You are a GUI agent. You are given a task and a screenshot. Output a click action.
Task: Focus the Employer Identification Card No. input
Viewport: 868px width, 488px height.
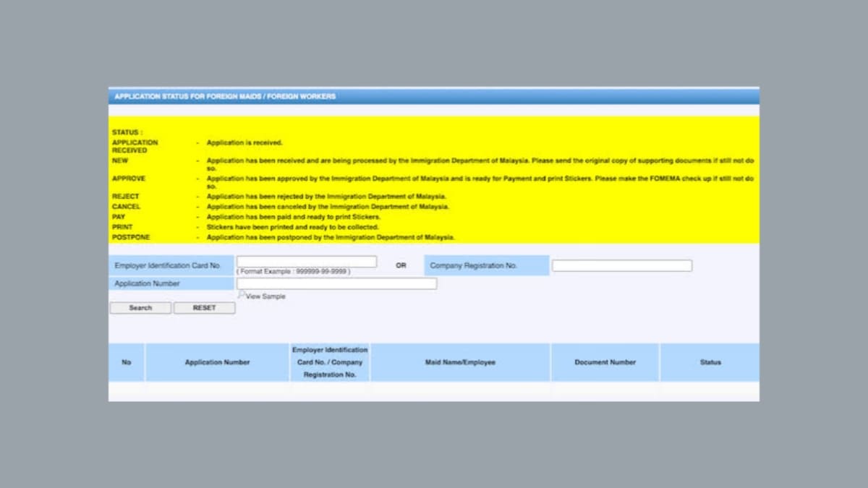pos(306,262)
